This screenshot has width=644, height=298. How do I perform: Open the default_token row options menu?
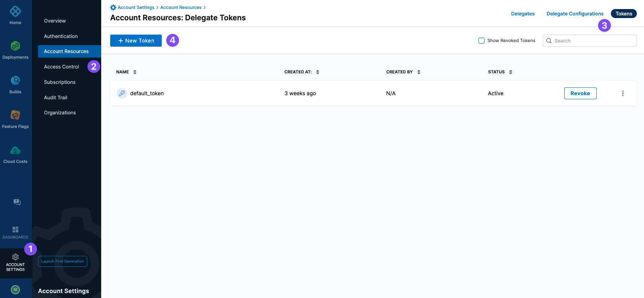tap(623, 93)
